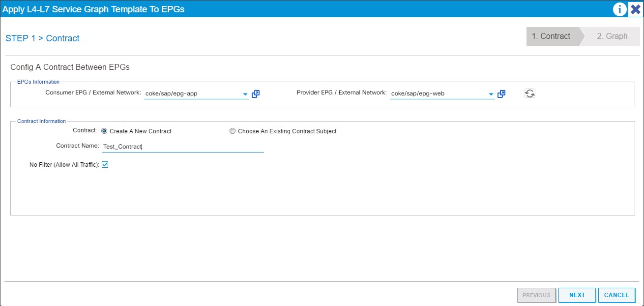Open Consumer EPG in new window icon
The width and height of the screenshot is (644, 306).
coord(256,94)
